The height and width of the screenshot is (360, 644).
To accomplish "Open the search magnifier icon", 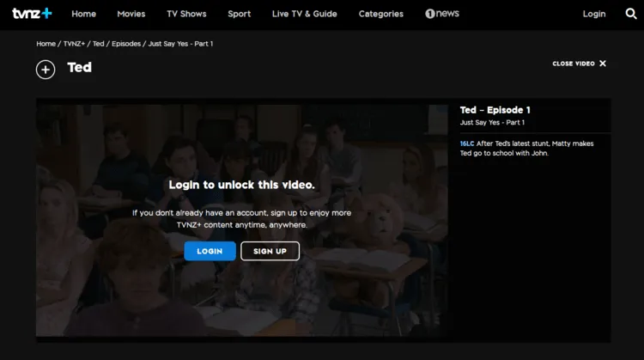I will [631, 14].
